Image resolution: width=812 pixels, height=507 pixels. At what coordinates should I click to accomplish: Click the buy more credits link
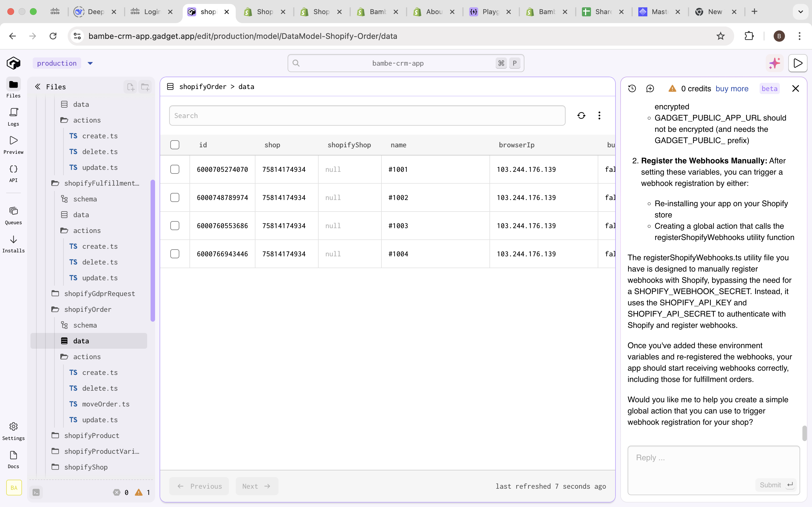[732, 88]
